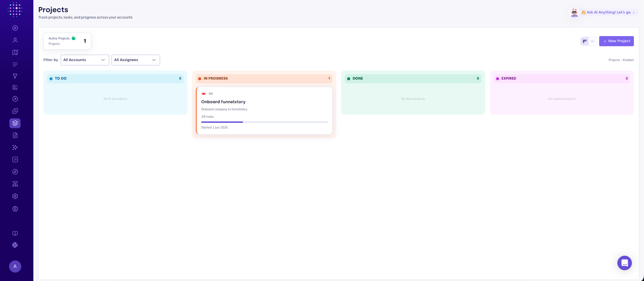Click the circled diagonal arrow sidebar icon

pyautogui.click(x=15, y=99)
